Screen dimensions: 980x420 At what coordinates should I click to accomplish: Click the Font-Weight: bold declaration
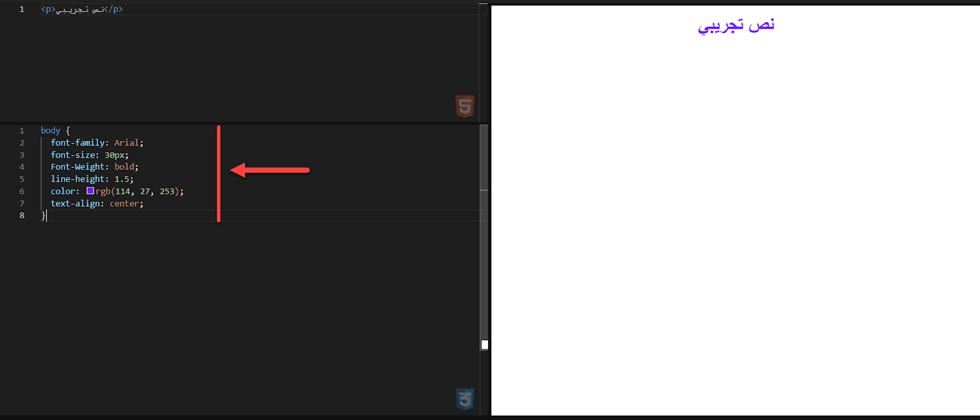(x=94, y=167)
